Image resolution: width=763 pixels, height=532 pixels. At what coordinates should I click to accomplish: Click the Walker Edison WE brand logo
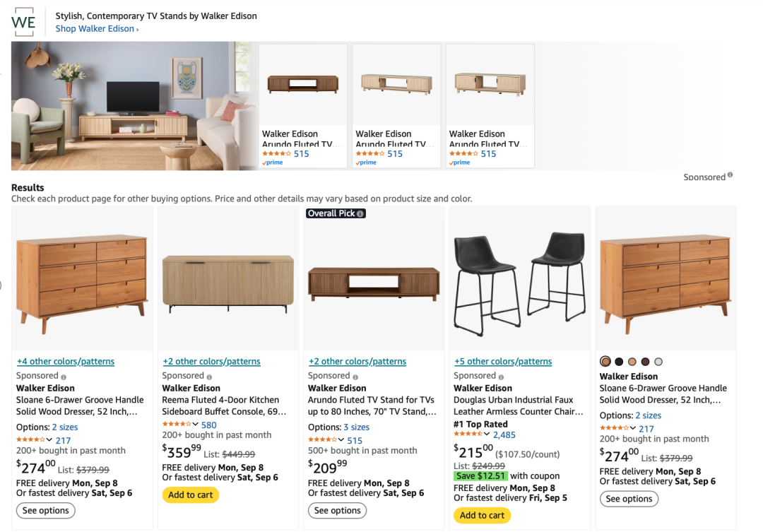(23, 22)
